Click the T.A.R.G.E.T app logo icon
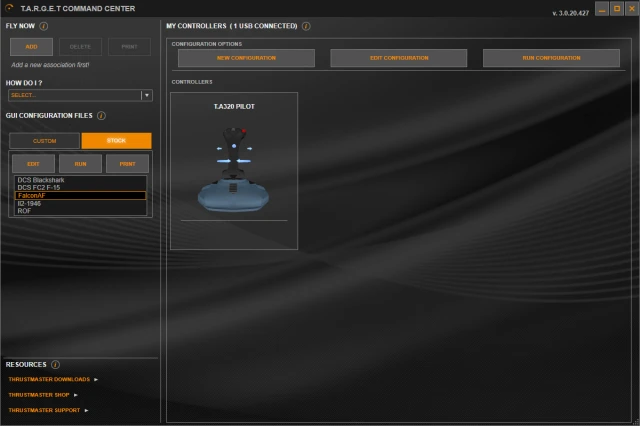 [9, 8]
